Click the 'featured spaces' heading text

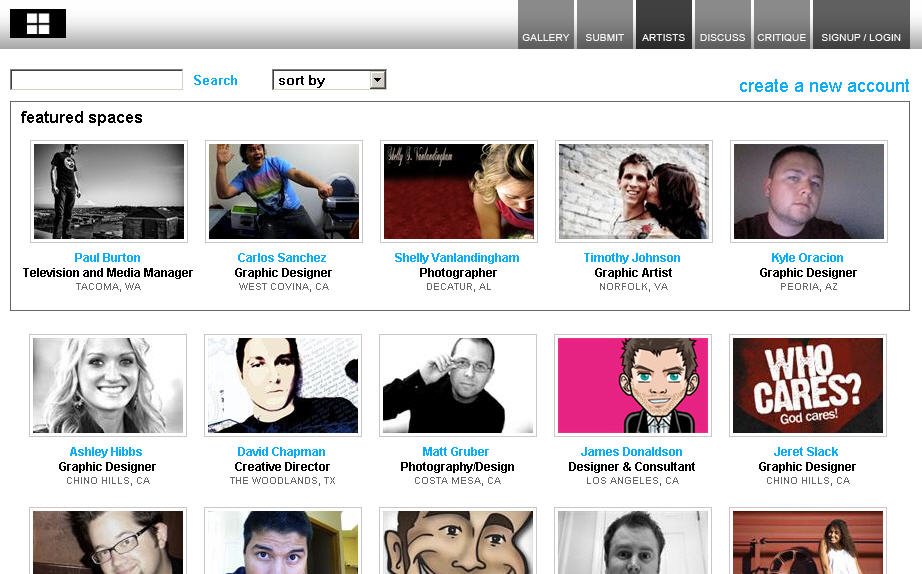(x=81, y=118)
